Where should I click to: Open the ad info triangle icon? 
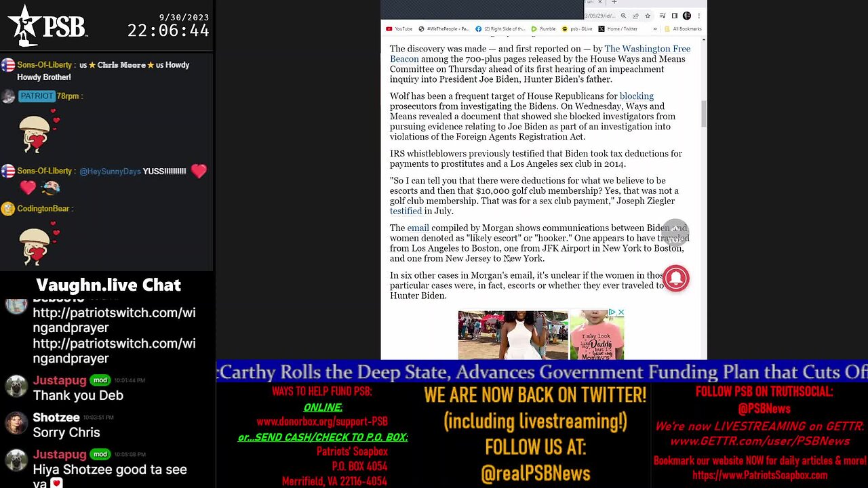pyautogui.click(x=612, y=312)
